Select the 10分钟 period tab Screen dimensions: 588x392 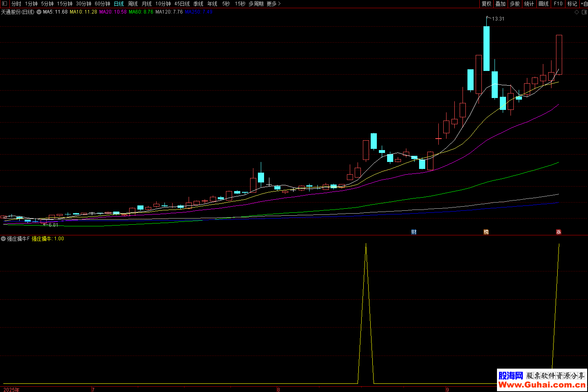coord(163,4)
